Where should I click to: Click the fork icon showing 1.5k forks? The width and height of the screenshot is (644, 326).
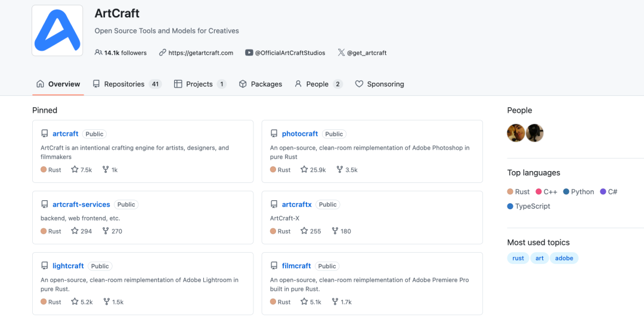coord(106,302)
